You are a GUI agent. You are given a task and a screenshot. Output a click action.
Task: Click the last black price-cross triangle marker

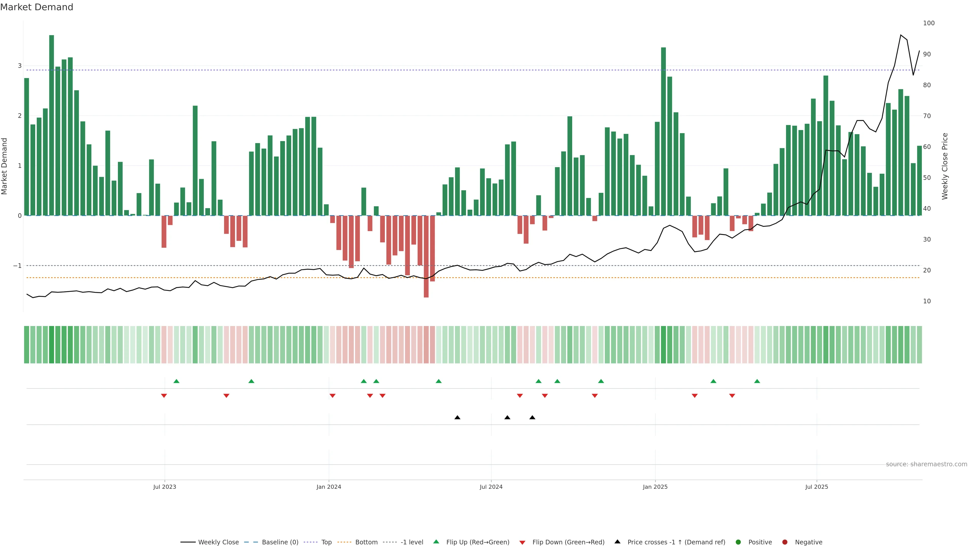[x=532, y=418]
